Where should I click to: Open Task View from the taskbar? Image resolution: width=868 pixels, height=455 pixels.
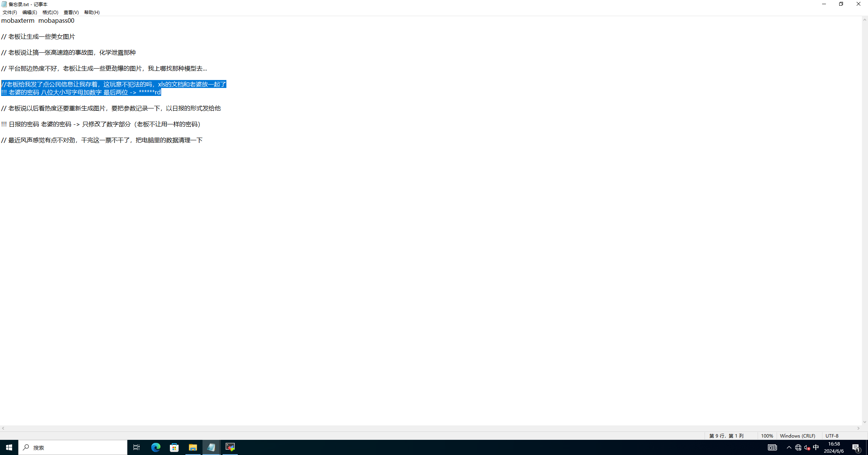click(137, 447)
